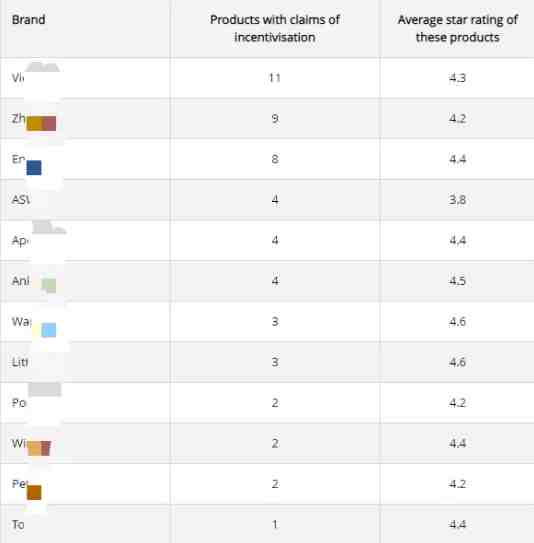Select the product count cell showing 9

[275, 118]
